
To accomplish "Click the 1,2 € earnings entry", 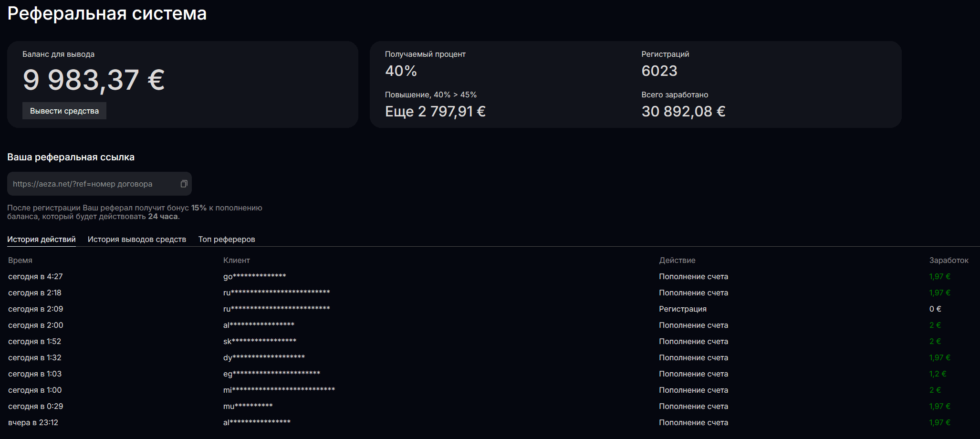I will click(x=938, y=374).
